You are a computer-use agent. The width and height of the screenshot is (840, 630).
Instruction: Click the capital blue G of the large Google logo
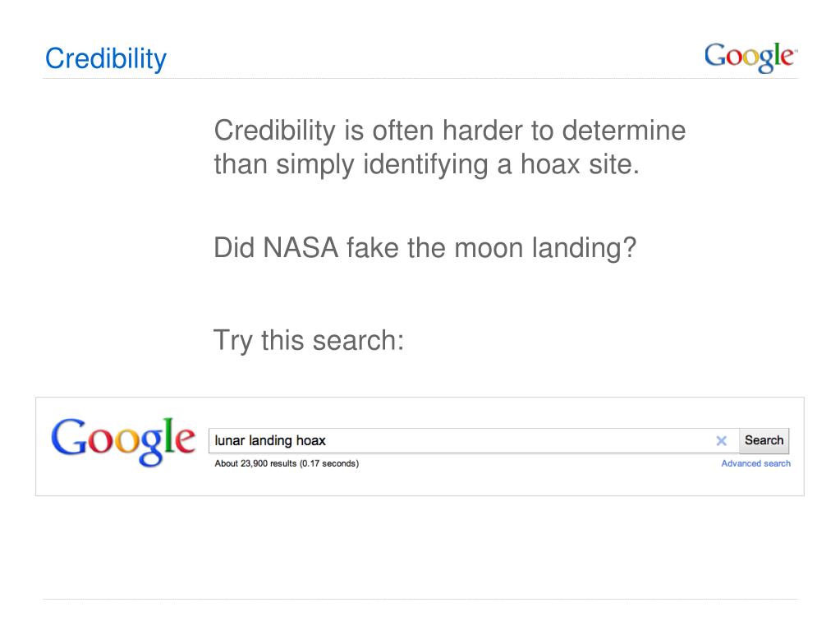coord(70,437)
